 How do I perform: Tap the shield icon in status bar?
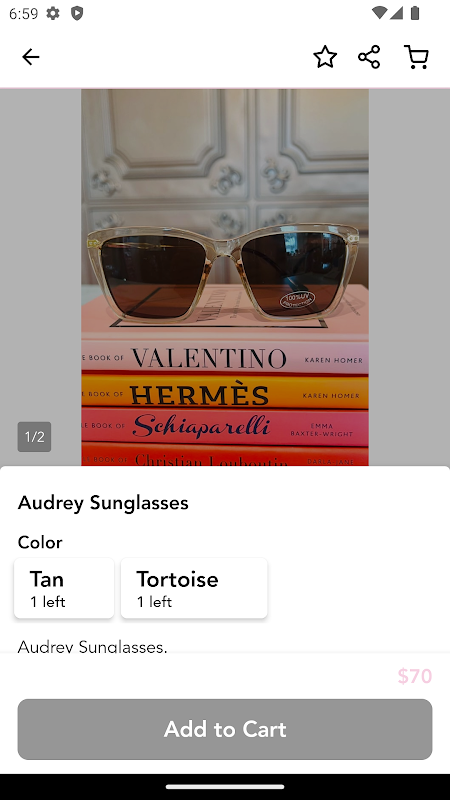pos(77,13)
